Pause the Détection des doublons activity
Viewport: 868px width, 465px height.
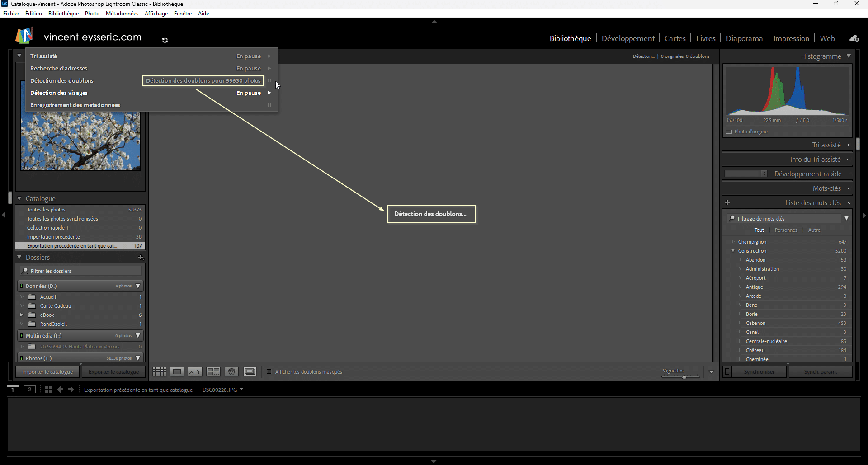tap(269, 80)
